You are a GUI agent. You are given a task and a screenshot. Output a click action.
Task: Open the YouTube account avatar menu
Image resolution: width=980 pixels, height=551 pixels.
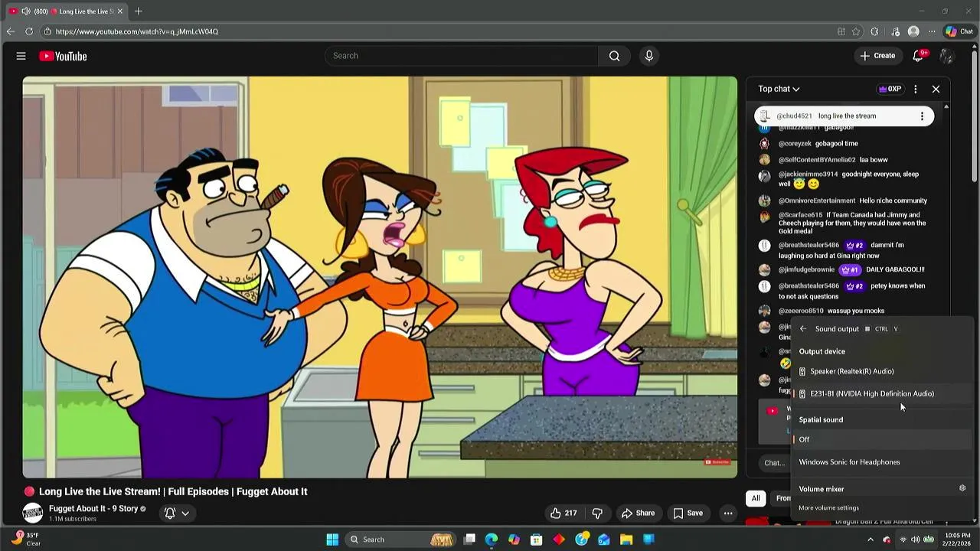click(x=946, y=56)
